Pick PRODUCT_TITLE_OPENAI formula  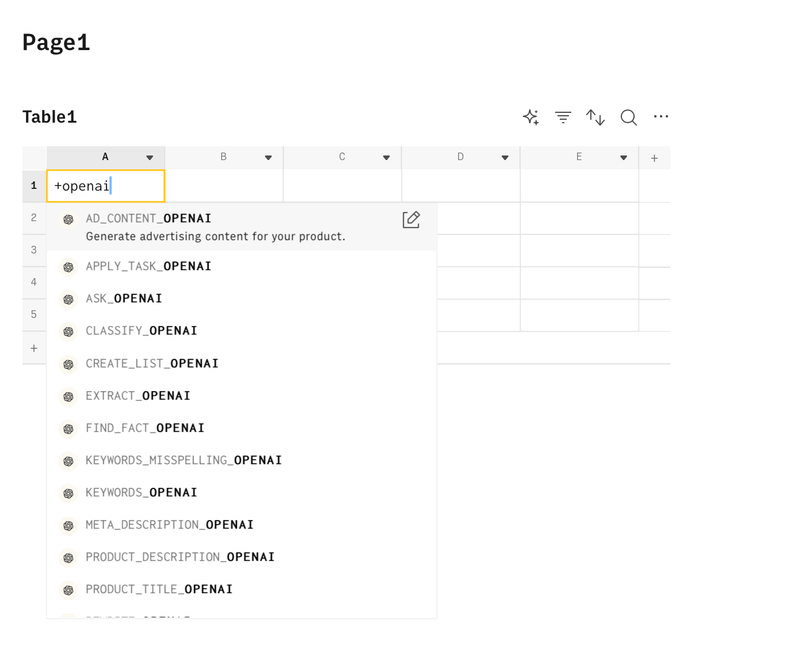pyautogui.click(x=241, y=590)
